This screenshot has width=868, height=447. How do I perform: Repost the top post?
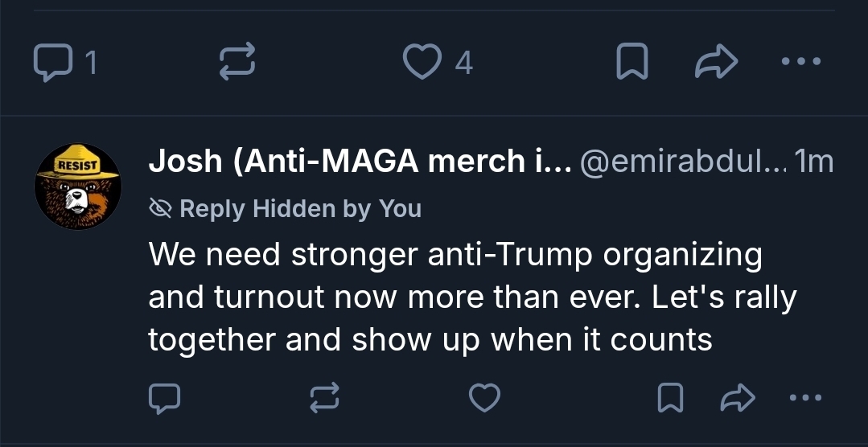pyautogui.click(x=237, y=63)
